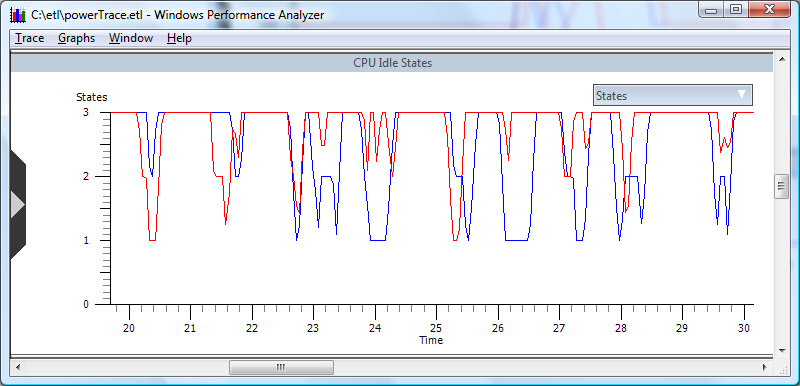800x386 pixels.
Task: Click the CPU Idle States graph header
Action: click(x=392, y=63)
